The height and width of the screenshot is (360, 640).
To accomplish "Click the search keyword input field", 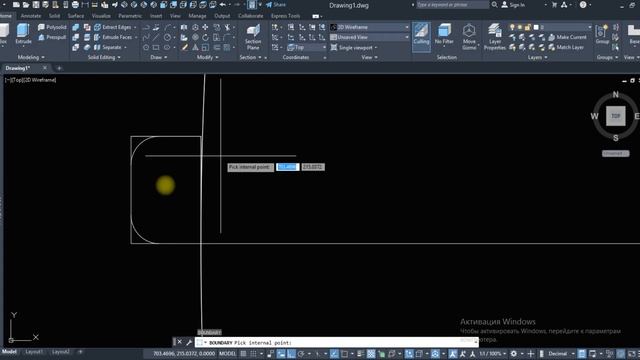I will [x=452, y=5].
